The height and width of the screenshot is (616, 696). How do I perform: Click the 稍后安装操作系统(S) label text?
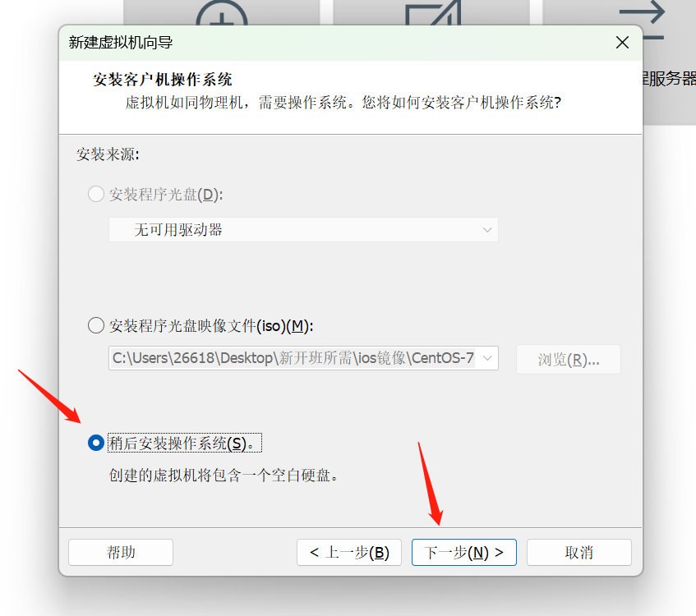click(184, 443)
